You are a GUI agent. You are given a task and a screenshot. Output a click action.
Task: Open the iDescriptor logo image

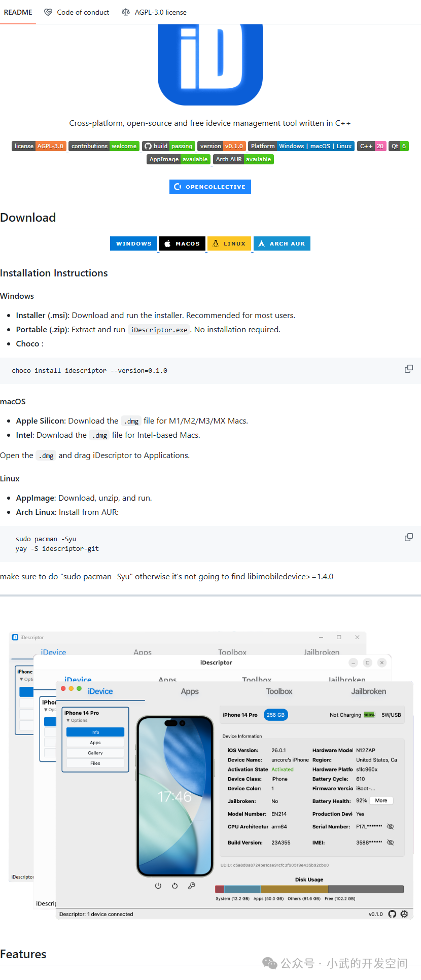click(210, 64)
